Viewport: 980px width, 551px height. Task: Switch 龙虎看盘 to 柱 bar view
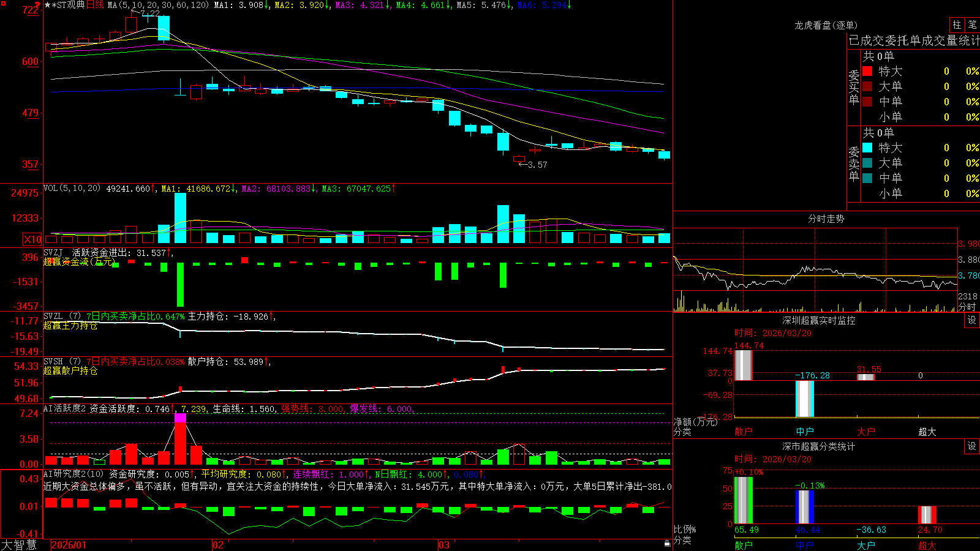point(957,25)
